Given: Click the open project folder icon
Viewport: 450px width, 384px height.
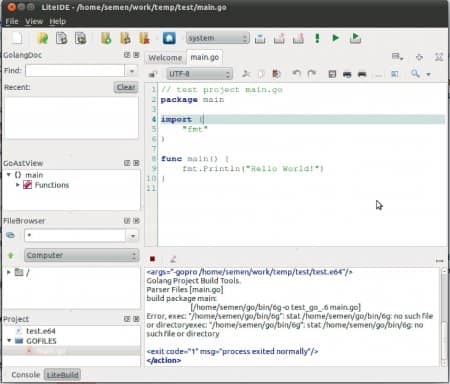Looking at the screenshot, I should coord(125,38).
